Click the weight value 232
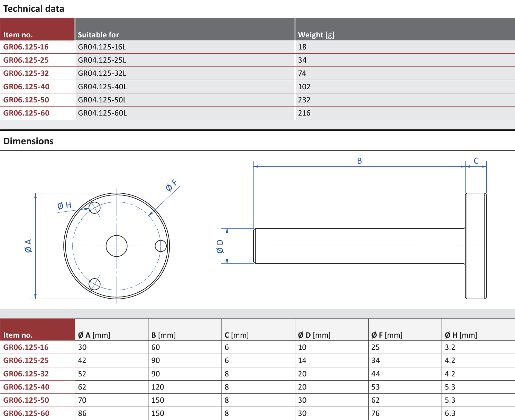515x420 pixels. click(304, 100)
